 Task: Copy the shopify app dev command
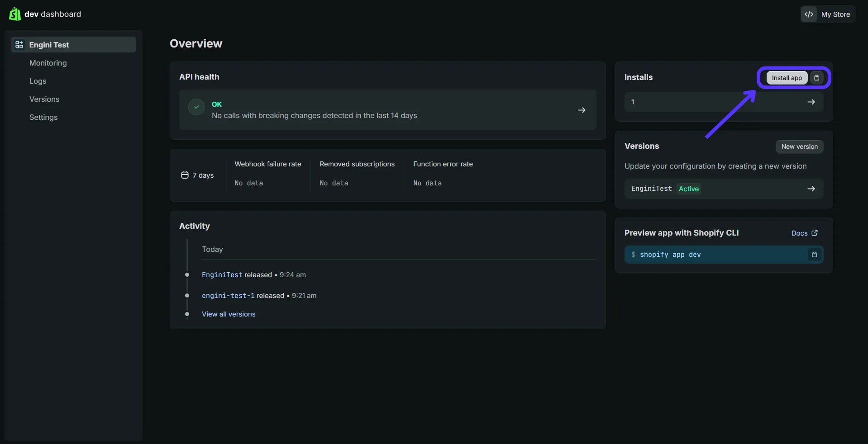pos(814,255)
